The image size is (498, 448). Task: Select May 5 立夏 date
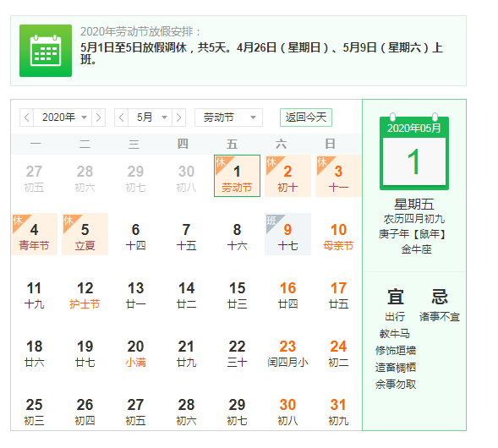pyautogui.click(x=85, y=234)
